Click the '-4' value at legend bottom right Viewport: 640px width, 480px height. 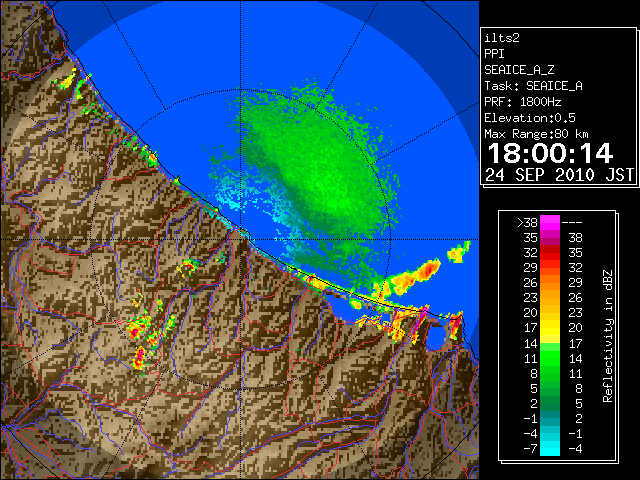(575, 449)
